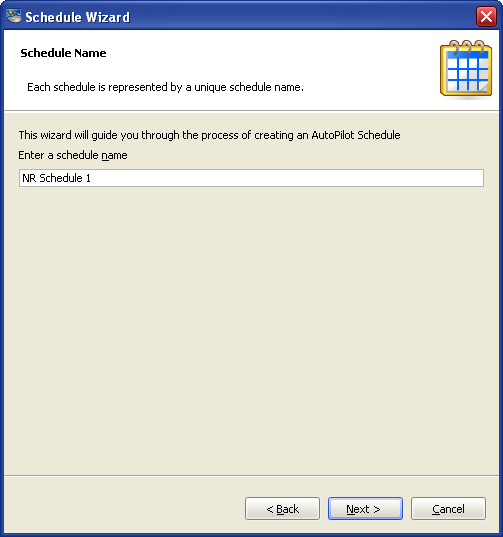Go to the previous step via Back

pyautogui.click(x=282, y=509)
